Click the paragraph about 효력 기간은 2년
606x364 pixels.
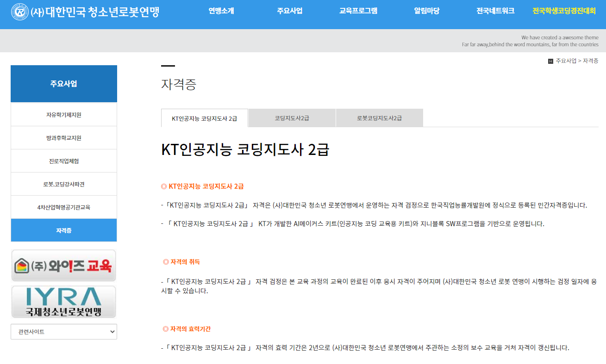(365, 348)
